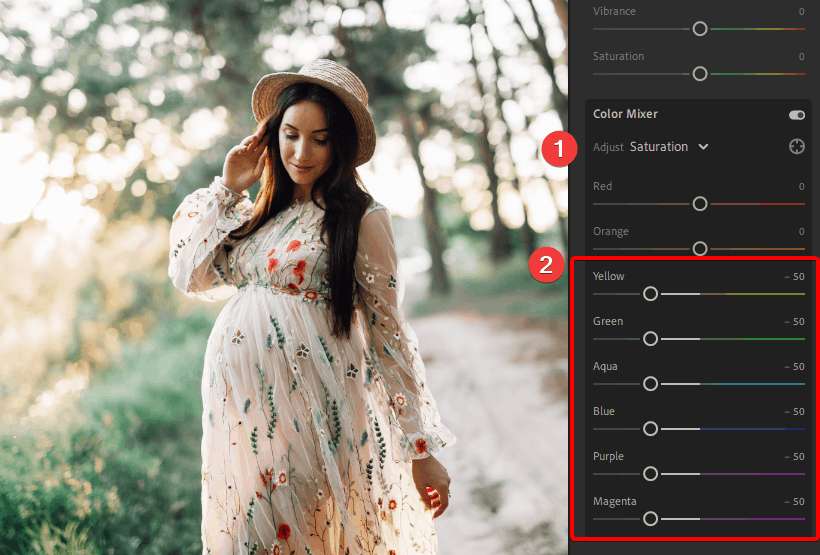Click the Magenta value -50

794,502
